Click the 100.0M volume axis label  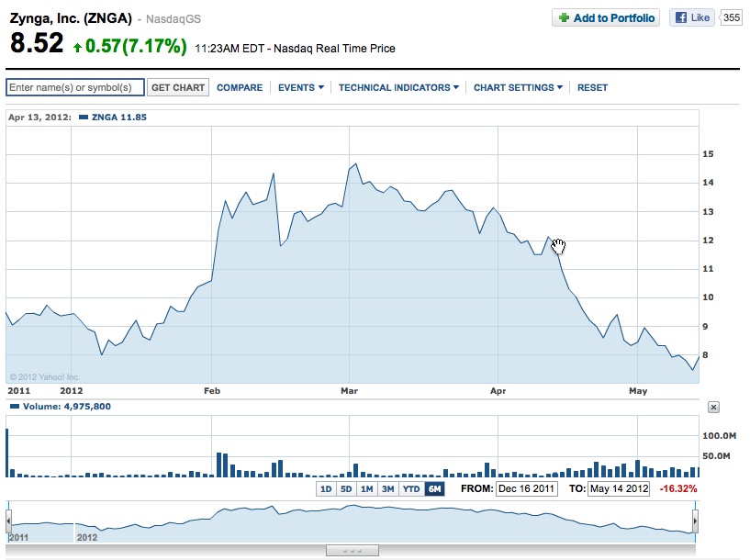[x=719, y=436]
